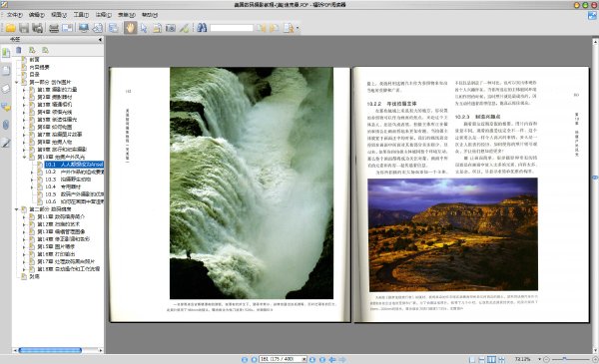Enable continuous page view mode

tap(482, 359)
